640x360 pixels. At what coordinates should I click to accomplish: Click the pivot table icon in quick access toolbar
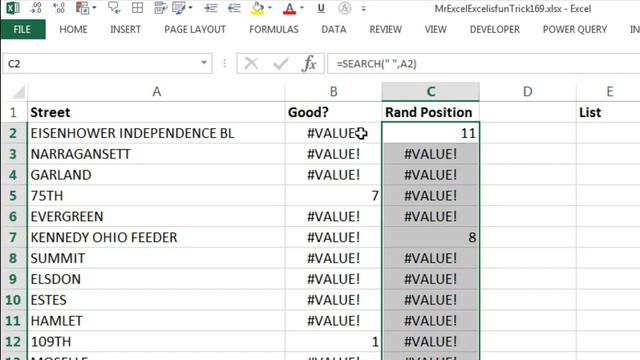click(82, 8)
